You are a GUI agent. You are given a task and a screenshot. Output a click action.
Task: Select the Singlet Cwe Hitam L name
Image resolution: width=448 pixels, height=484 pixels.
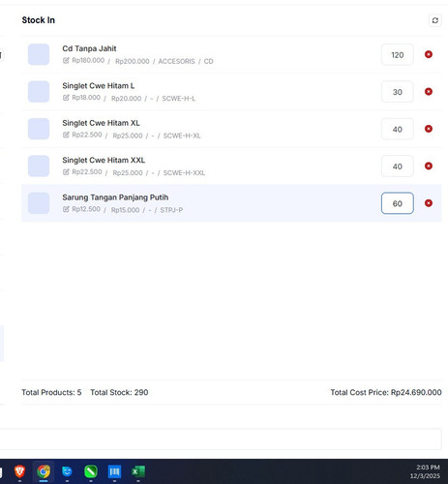pyautogui.click(x=99, y=86)
